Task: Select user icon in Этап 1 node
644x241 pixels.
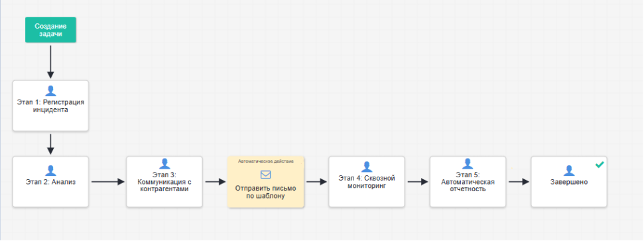Action: pyautogui.click(x=50, y=91)
